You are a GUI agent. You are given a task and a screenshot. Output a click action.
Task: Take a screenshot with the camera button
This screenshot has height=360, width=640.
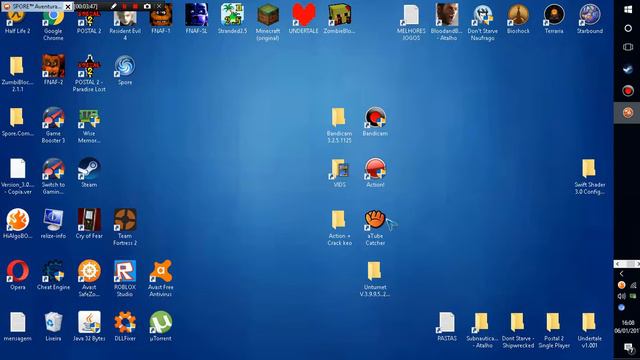tap(147, 6)
